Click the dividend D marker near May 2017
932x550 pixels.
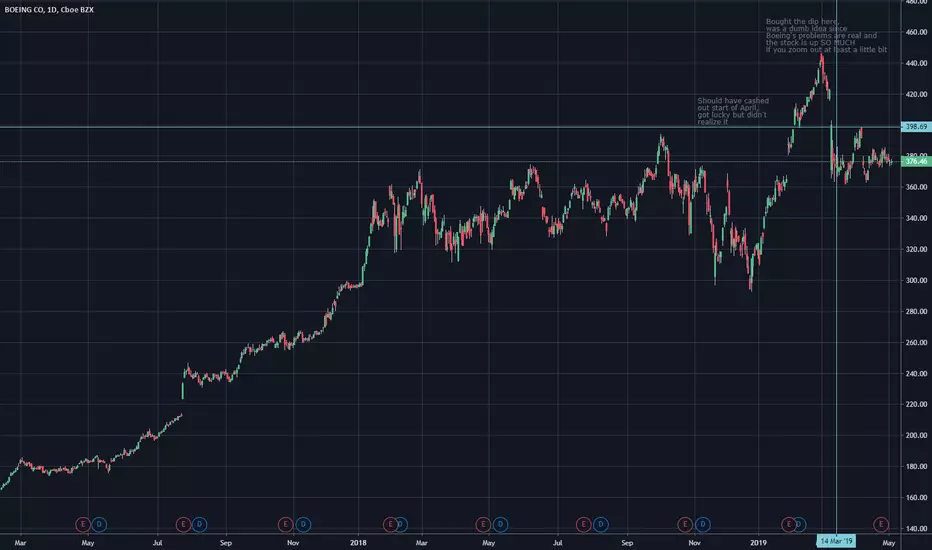tap(99, 524)
